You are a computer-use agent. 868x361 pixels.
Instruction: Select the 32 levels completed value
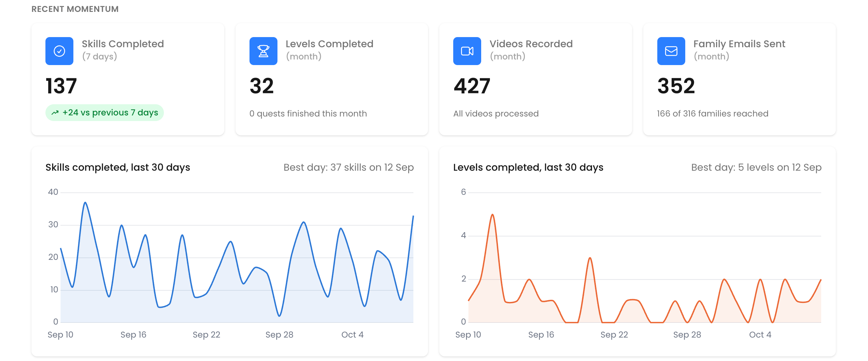tap(262, 86)
